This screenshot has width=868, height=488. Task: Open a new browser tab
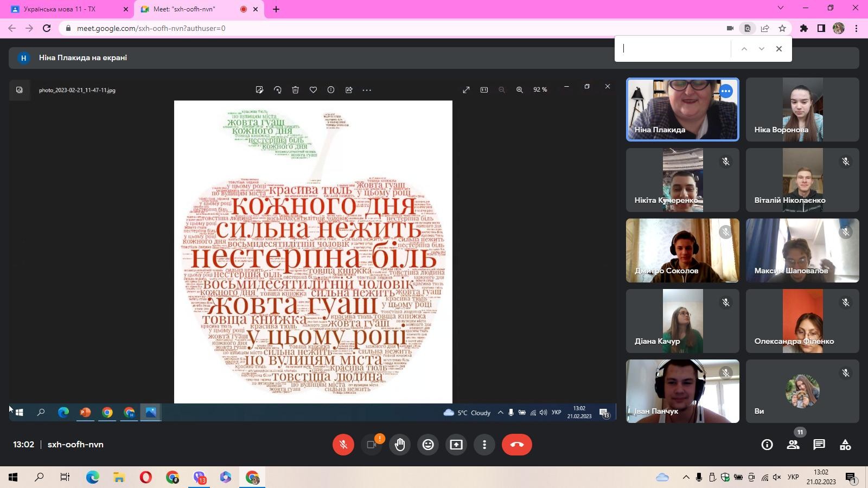click(x=276, y=9)
